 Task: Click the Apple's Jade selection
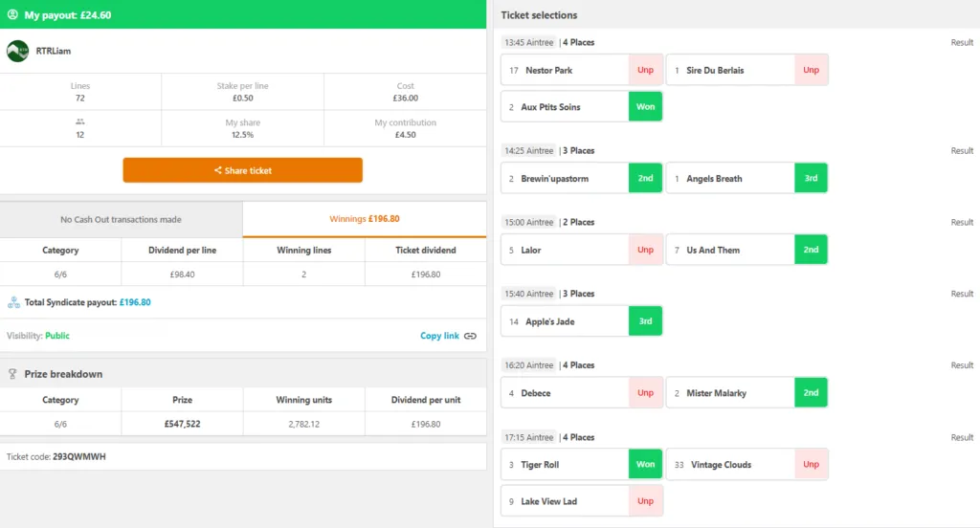[581, 321]
